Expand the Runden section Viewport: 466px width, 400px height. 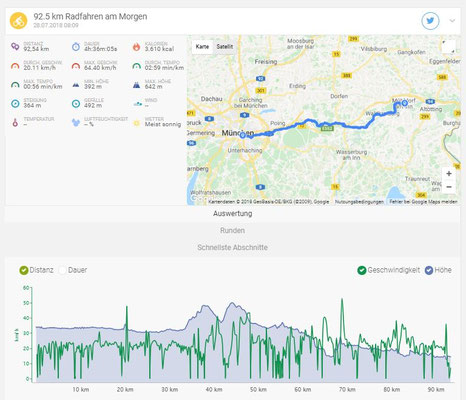[232, 230]
